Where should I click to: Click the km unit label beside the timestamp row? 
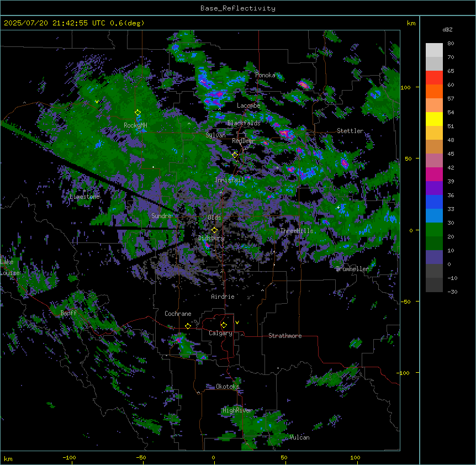click(x=411, y=23)
